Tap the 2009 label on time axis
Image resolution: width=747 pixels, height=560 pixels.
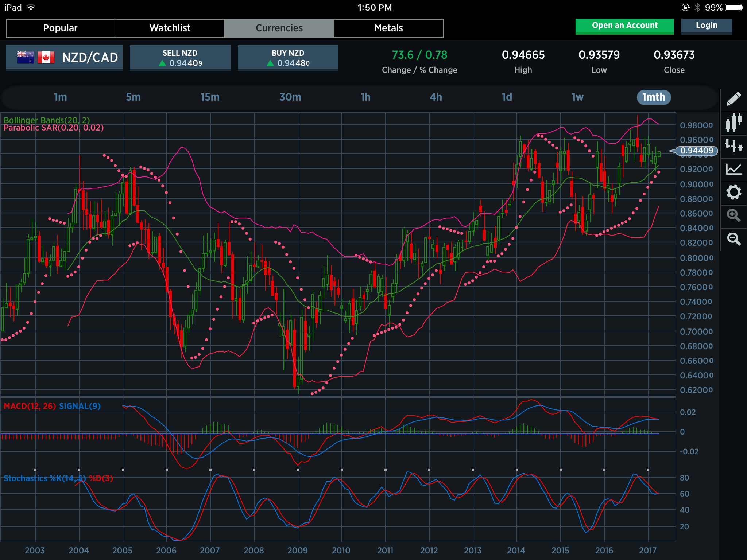click(297, 551)
